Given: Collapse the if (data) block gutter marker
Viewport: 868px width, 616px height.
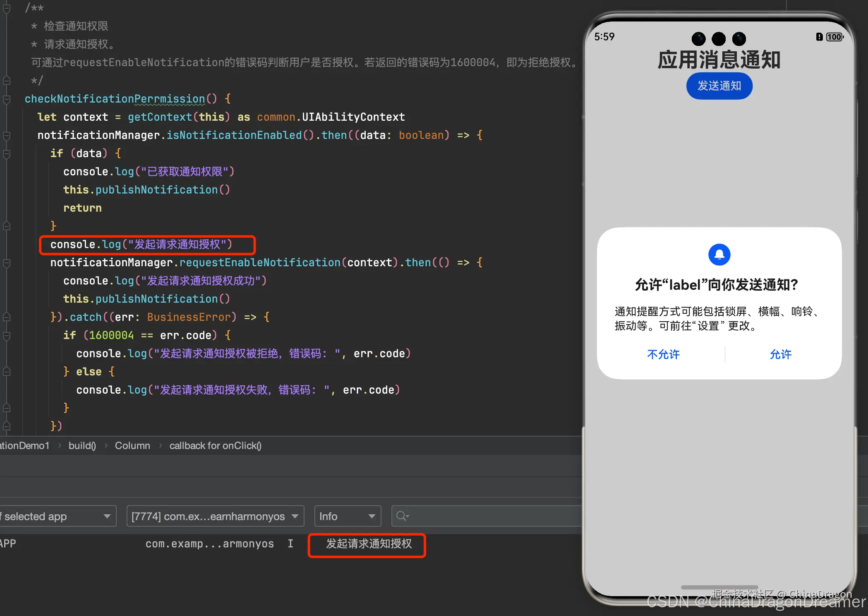Looking at the screenshot, I should pyautogui.click(x=7, y=154).
